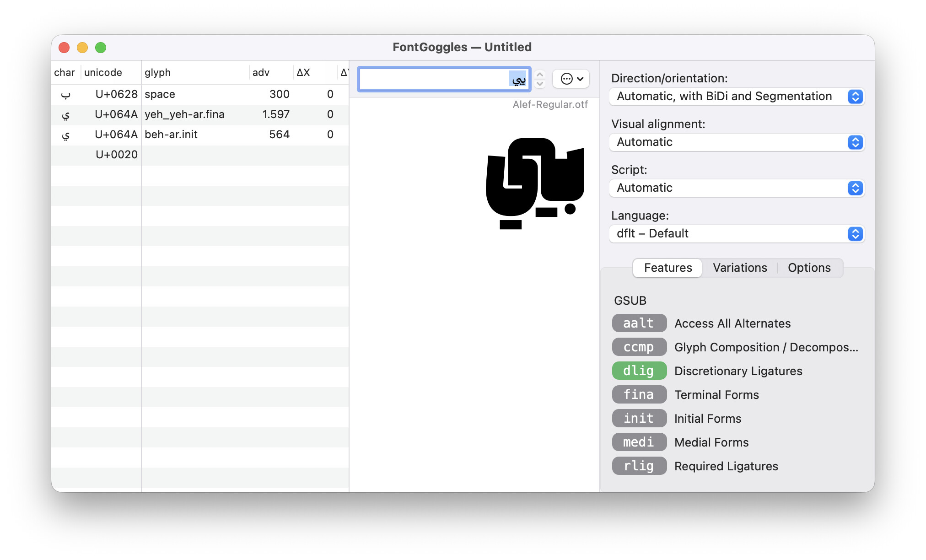The image size is (926, 560).
Task: Toggle the fina feature tag
Action: [x=639, y=394]
